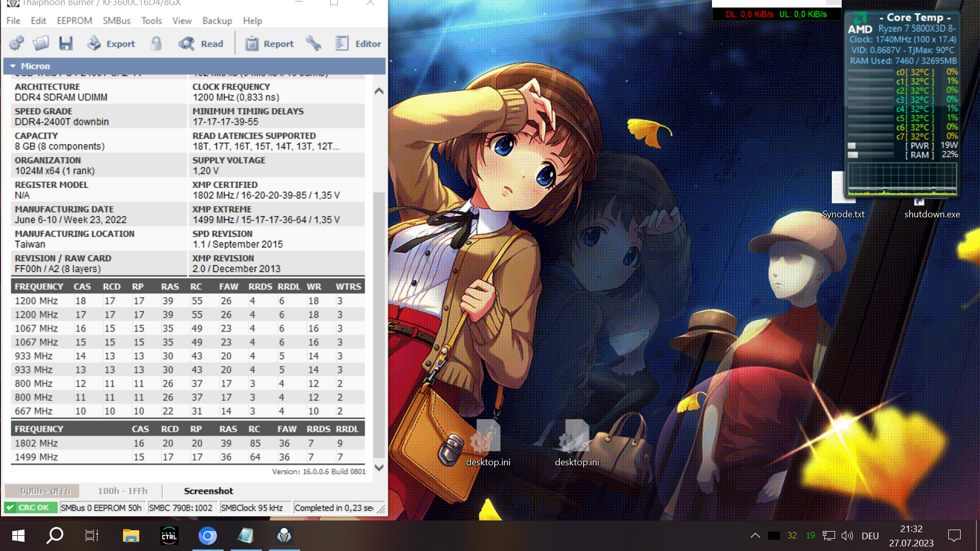
Task: Click the padlock write-protection icon
Action: click(x=156, y=43)
